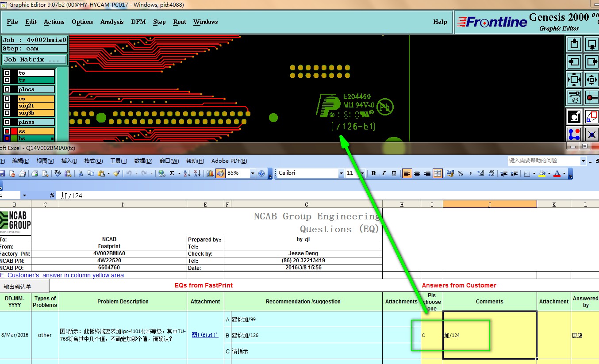Open the Calibri font name dropdown
Image resolution: width=599 pixels, height=364 pixels.
pos(341,173)
